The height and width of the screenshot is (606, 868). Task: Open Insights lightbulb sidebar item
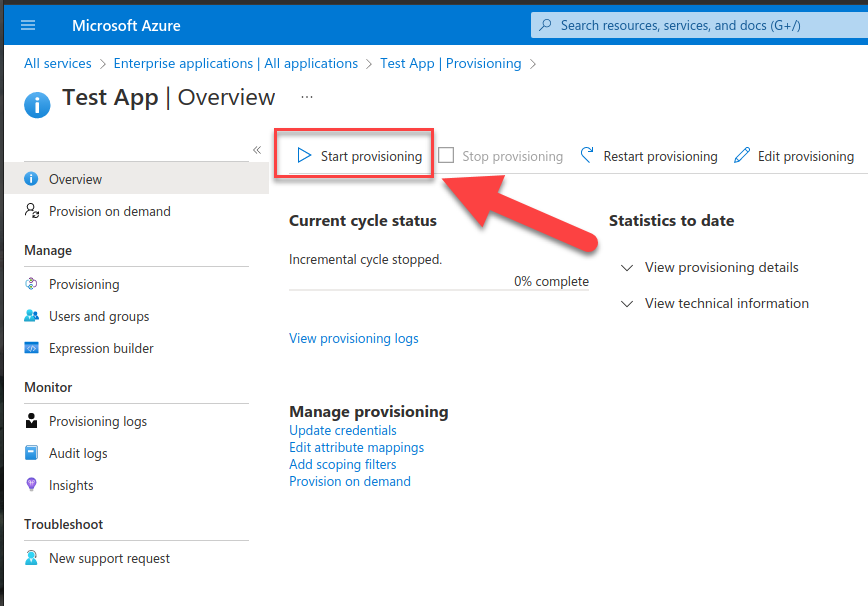click(x=71, y=485)
